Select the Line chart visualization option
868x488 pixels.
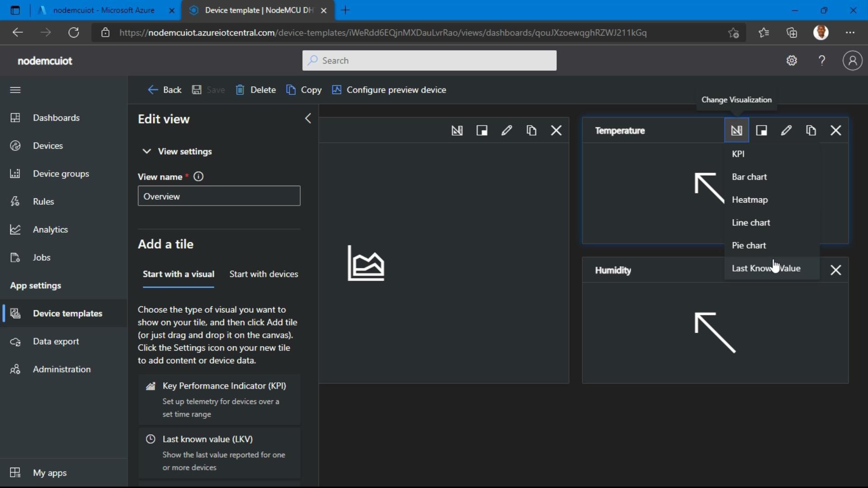pos(751,222)
